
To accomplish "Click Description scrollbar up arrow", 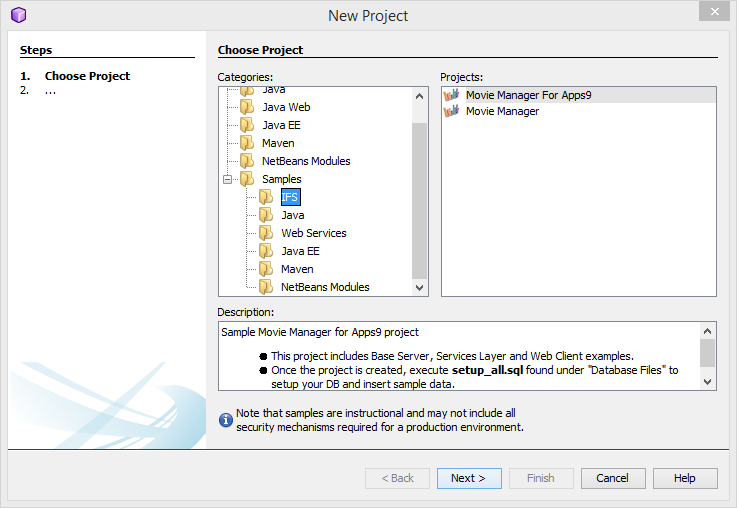I will click(707, 331).
